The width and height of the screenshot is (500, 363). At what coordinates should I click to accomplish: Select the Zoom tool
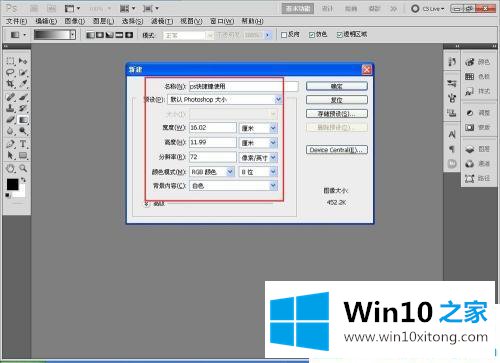coord(23,168)
